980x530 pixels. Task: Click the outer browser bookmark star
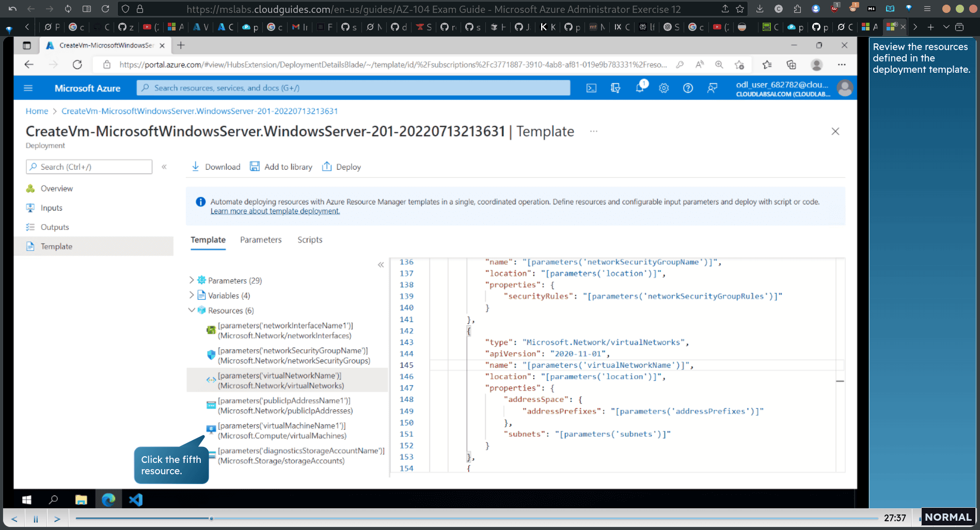point(740,9)
